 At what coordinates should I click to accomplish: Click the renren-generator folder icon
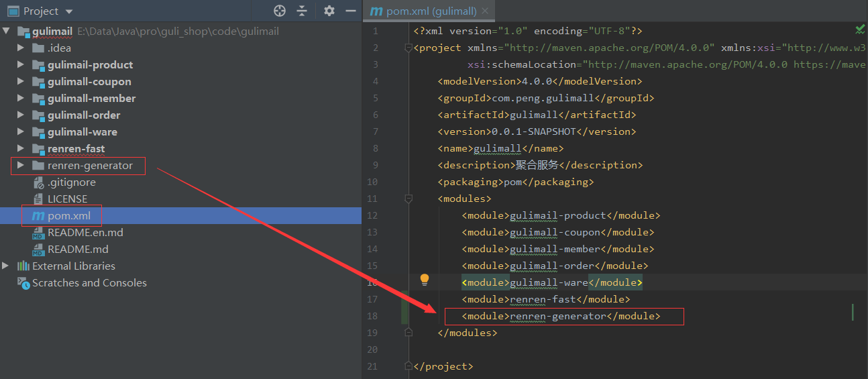[38, 166]
